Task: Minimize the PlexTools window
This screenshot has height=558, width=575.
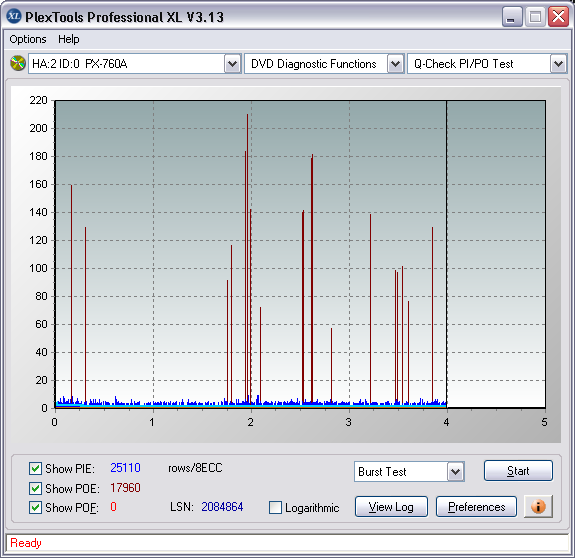Action: [512, 16]
